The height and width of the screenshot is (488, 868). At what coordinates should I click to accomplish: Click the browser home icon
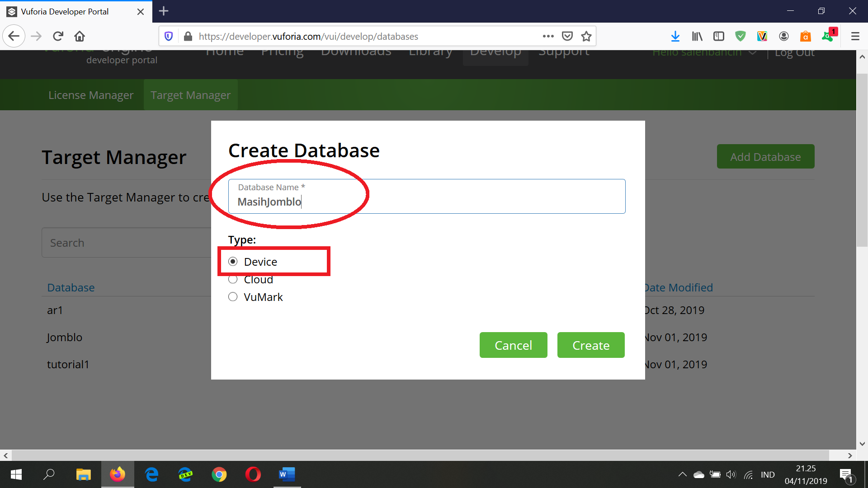coord(80,36)
